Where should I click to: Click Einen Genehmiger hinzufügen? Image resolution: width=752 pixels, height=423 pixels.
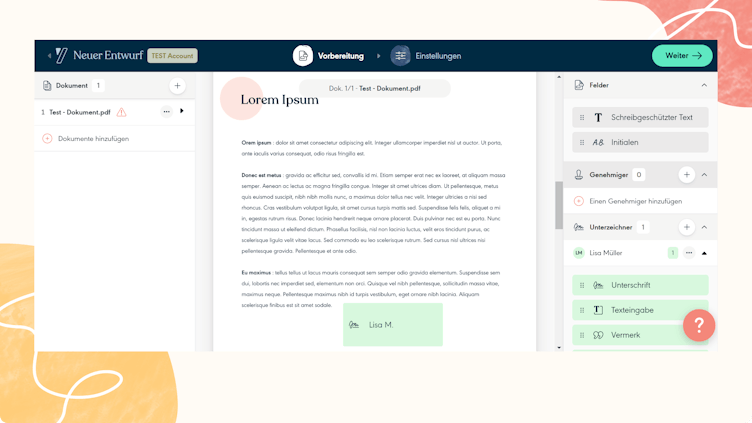635,201
